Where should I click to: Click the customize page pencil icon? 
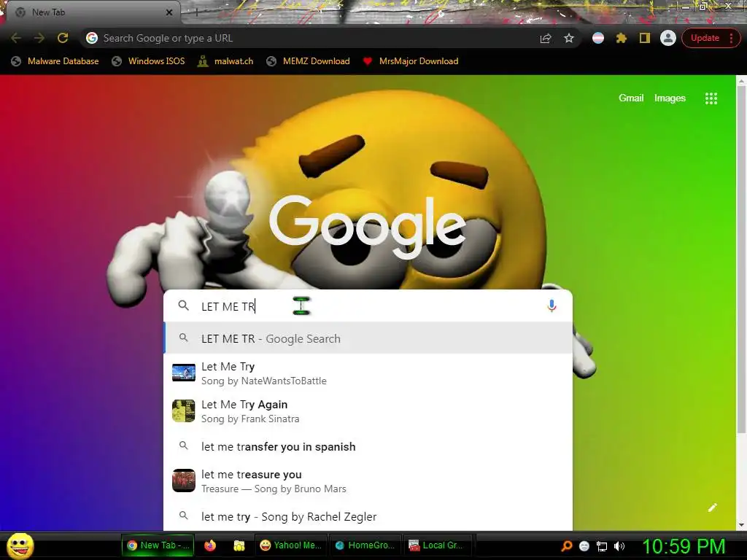pyautogui.click(x=712, y=507)
